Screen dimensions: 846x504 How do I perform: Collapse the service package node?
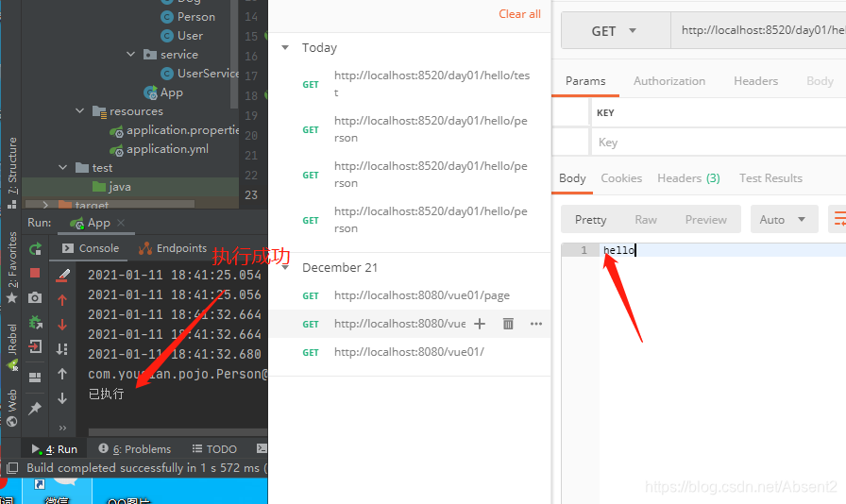click(130, 55)
